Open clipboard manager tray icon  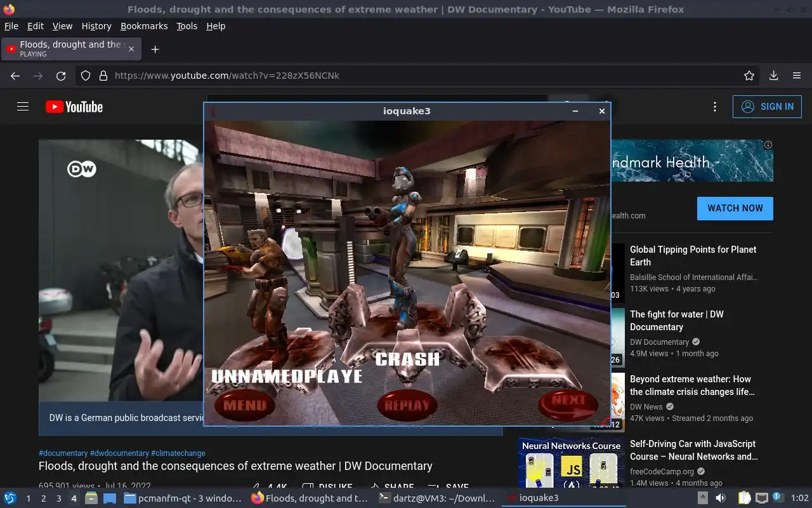[x=745, y=498]
